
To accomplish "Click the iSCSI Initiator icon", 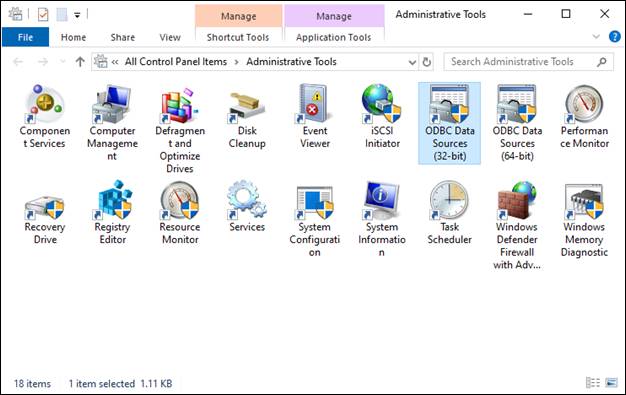I will tap(382, 103).
